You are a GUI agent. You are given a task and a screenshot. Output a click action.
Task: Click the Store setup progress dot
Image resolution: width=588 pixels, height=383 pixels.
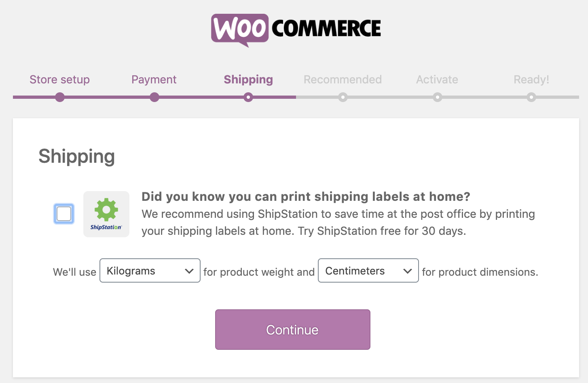tap(60, 97)
